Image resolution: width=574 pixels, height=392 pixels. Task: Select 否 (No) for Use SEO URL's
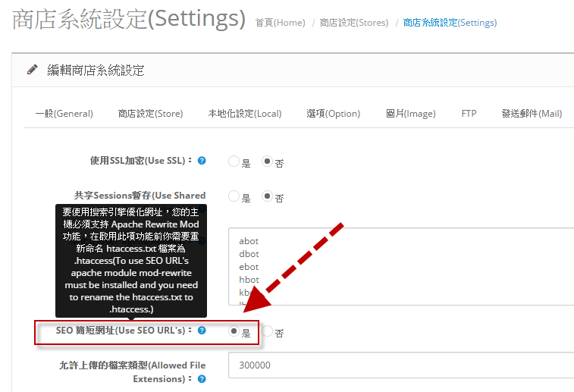click(x=267, y=331)
